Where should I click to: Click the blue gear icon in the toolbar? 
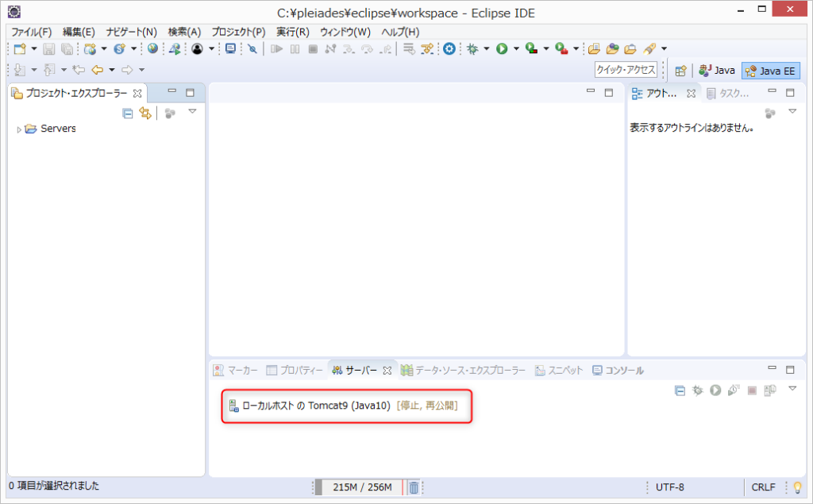pos(449,48)
